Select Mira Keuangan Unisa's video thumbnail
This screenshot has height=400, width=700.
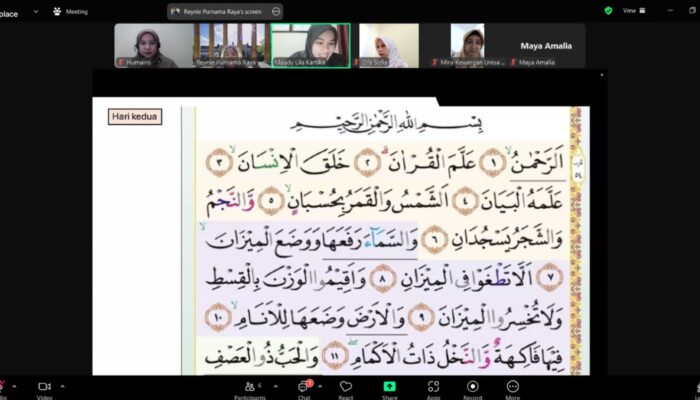[467, 46]
